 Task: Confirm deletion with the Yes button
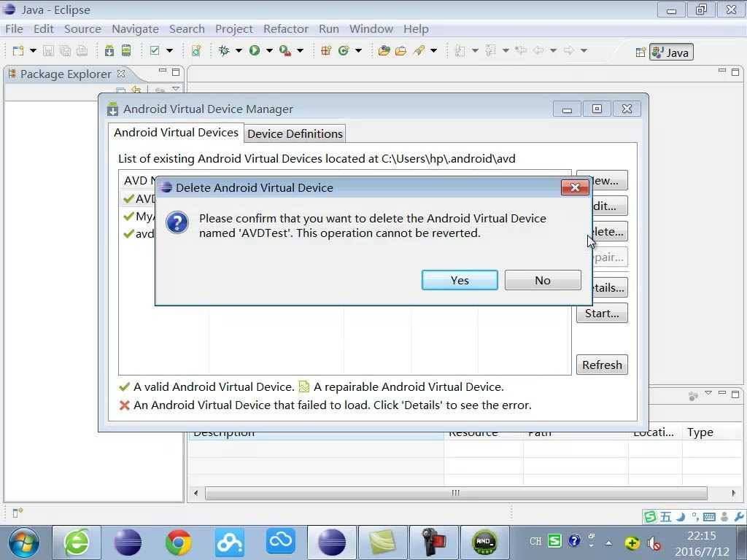pos(460,280)
